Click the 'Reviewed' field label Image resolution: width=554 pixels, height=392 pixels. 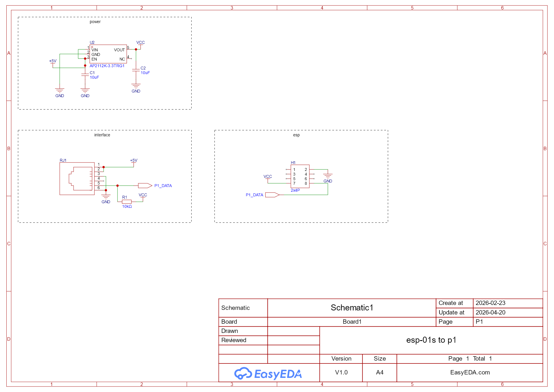[234, 340]
